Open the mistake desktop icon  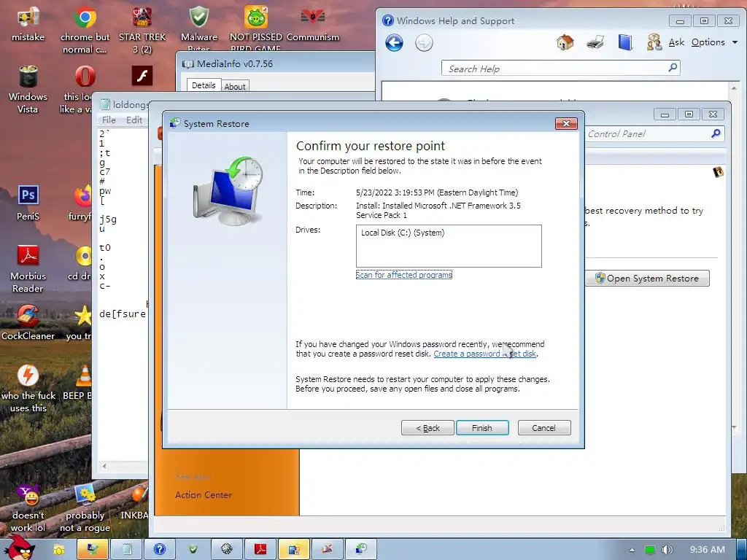coord(28,24)
